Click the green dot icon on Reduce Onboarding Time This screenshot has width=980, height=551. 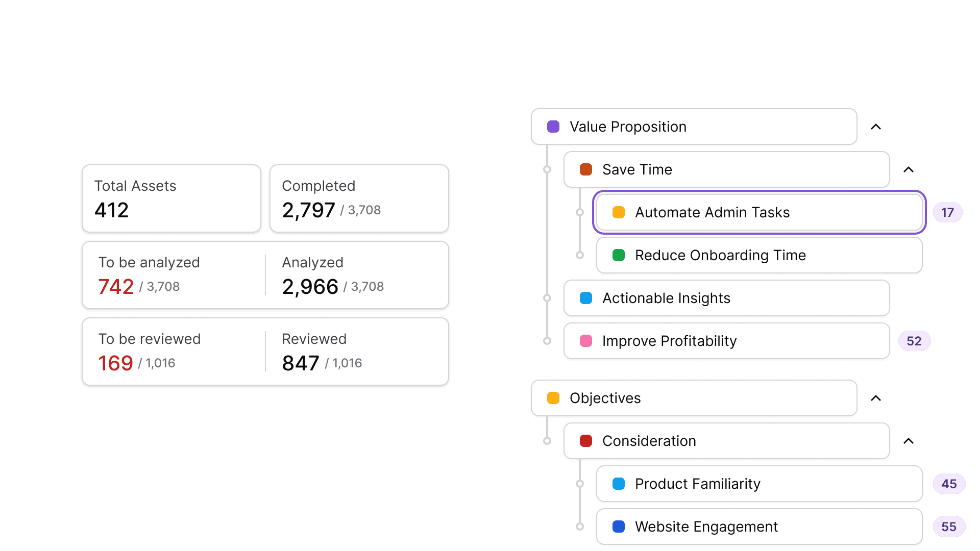(x=619, y=255)
